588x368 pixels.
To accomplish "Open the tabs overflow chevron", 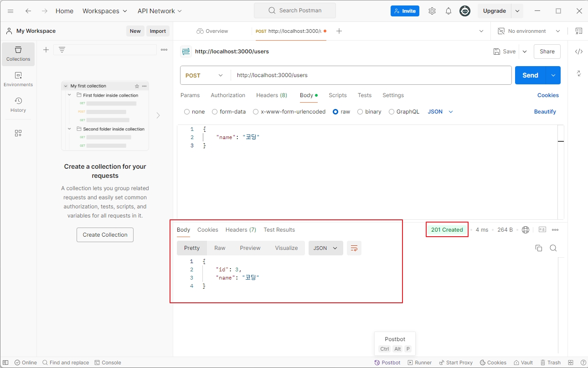I will click(481, 31).
